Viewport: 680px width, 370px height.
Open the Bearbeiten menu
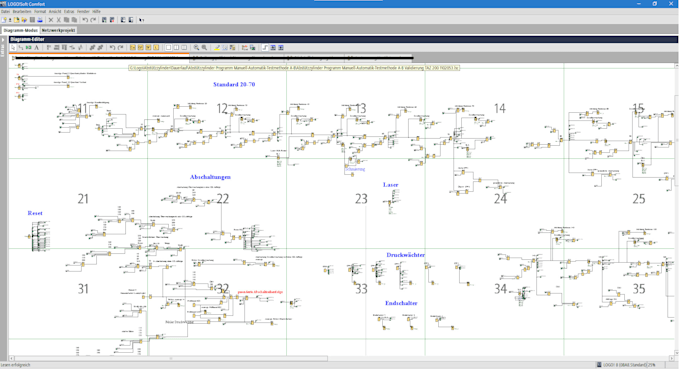pos(22,12)
